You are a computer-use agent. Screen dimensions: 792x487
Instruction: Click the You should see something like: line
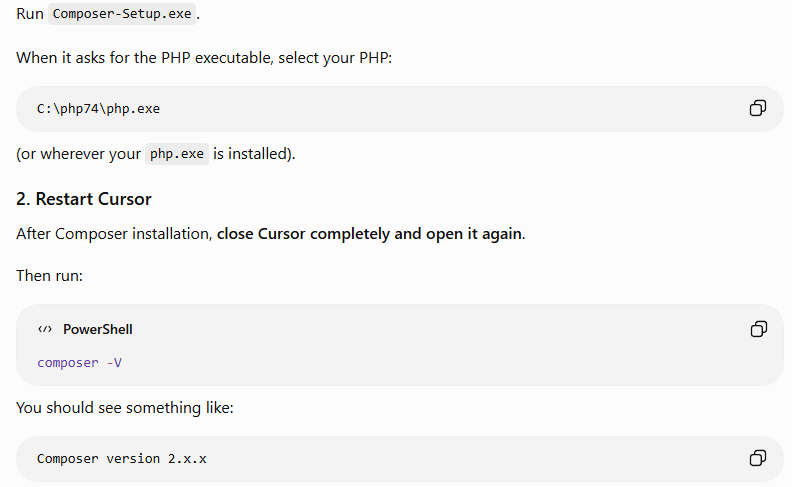125,408
